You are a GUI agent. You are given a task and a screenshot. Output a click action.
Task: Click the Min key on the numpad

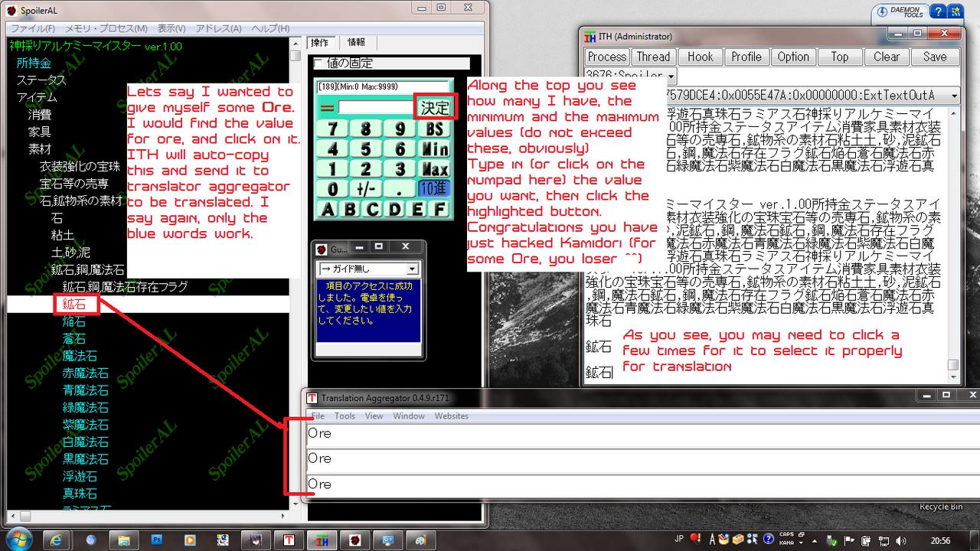pos(435,148)
